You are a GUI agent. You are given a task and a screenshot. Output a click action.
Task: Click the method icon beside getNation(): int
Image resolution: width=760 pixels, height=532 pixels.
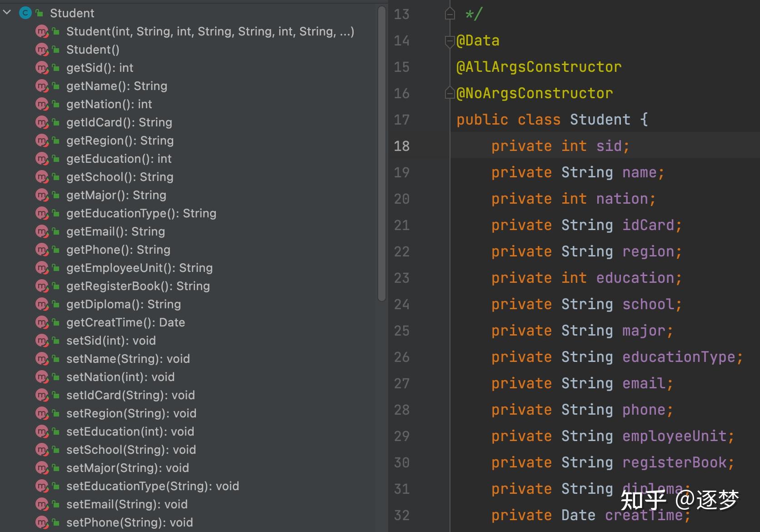click(x=42, y=104)
